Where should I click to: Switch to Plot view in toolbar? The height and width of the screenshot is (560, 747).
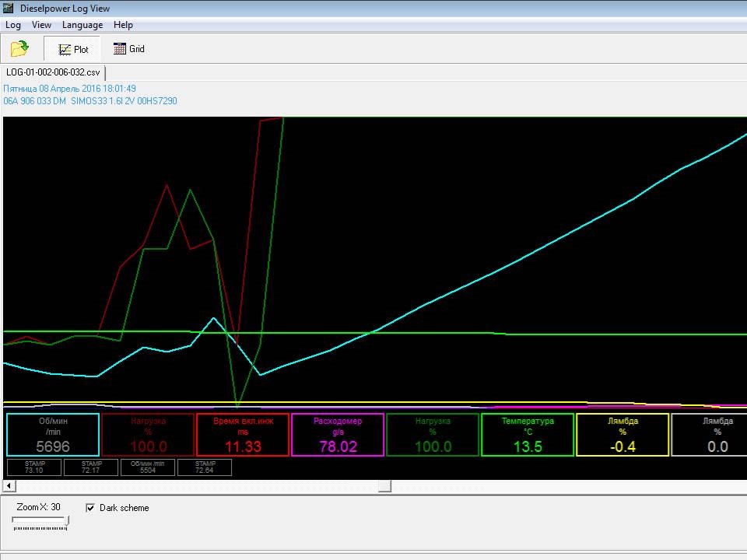[73, 49]
